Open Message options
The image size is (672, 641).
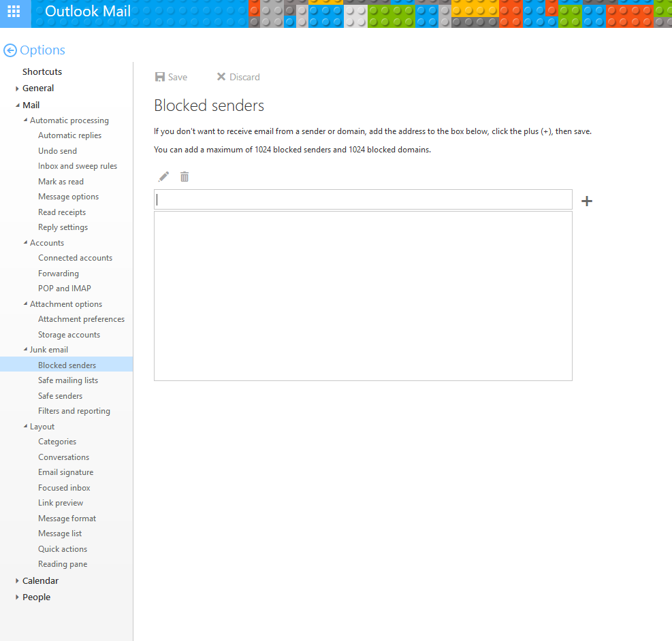(x=69, y=197)
